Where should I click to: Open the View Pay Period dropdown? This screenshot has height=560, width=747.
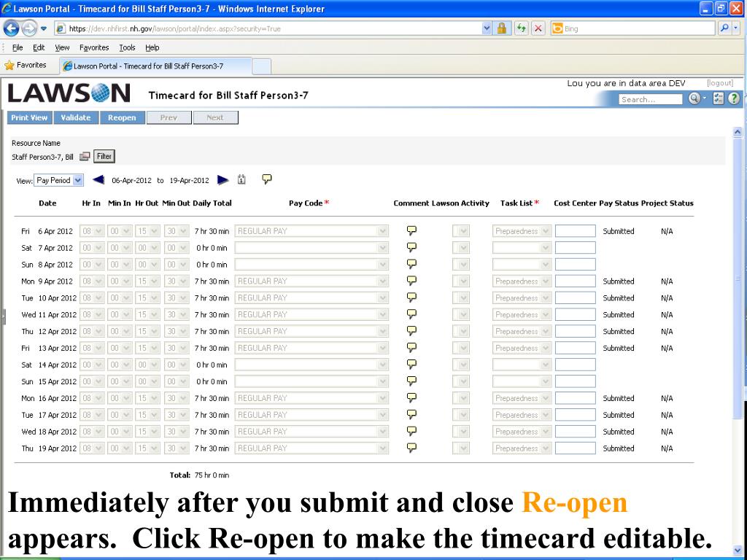(58, 181)
